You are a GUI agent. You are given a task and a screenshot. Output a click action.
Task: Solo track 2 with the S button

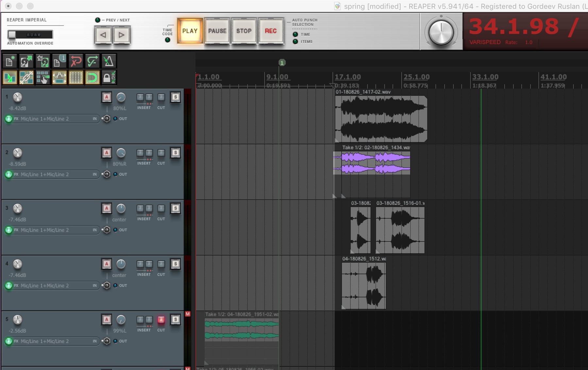tap(176, 153)
